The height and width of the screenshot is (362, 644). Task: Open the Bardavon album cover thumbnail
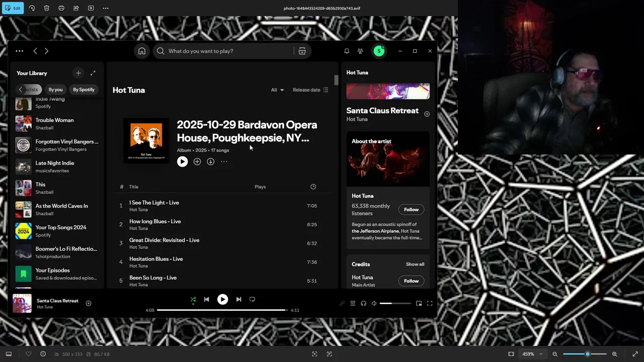(146, 140)
